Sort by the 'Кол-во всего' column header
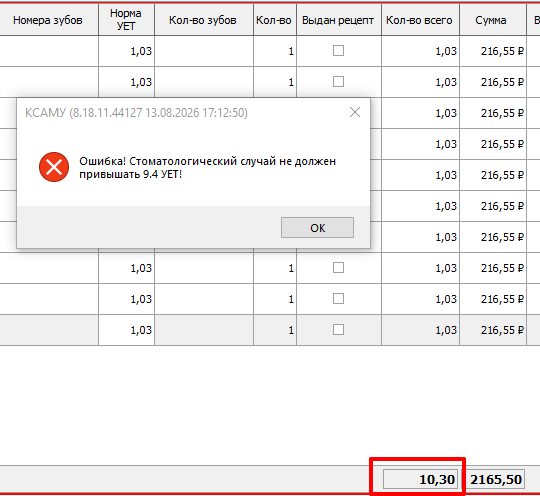Screen dimensions: 540x496 [x=420, y=20]
